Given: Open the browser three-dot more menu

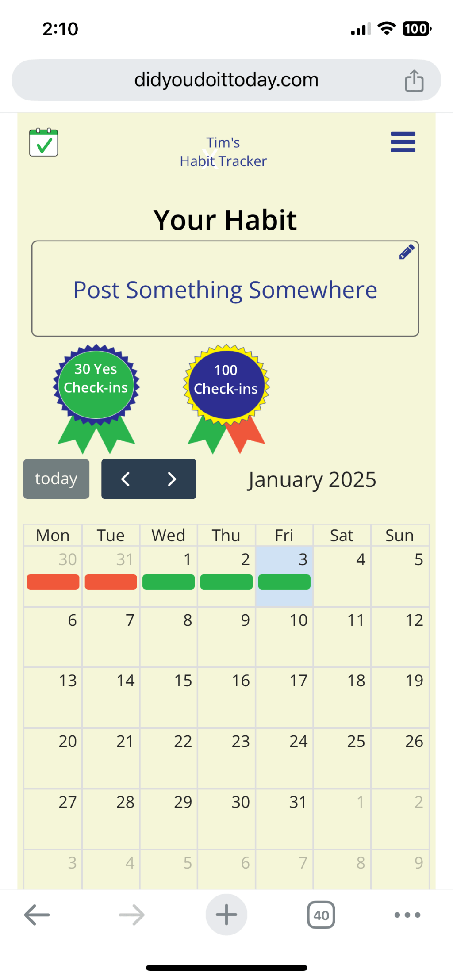Looking at the screenshot, I should click(x=407, y=915).
